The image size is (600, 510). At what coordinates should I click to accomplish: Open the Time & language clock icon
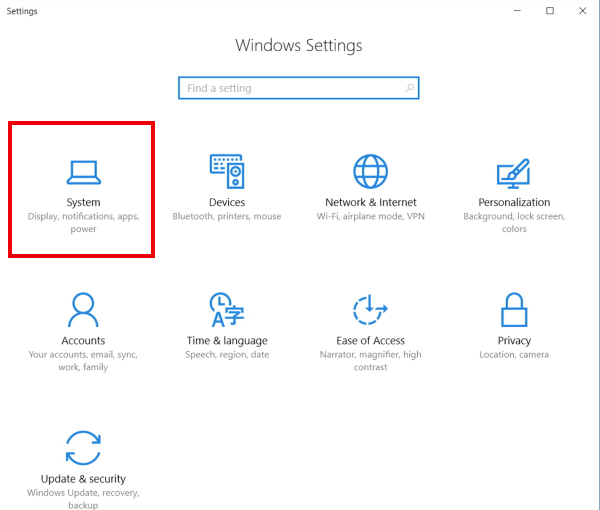pos(227,310)
